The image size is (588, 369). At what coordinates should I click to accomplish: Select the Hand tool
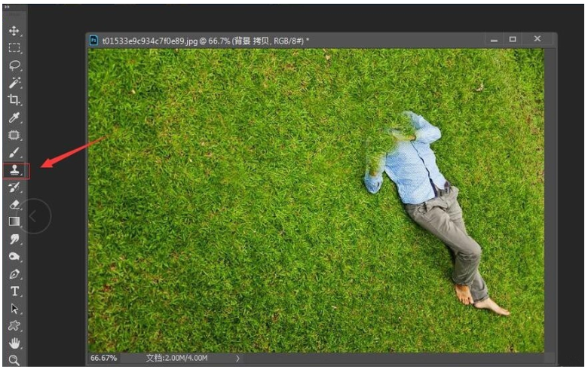[14, 343]
